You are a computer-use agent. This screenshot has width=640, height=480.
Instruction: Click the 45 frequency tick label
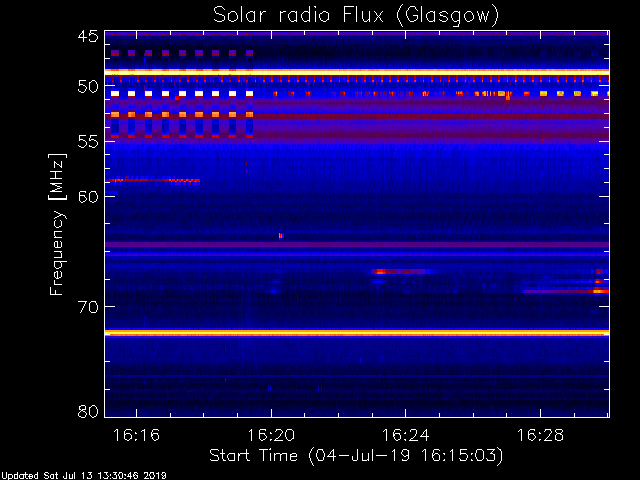(x=88, y=36)
